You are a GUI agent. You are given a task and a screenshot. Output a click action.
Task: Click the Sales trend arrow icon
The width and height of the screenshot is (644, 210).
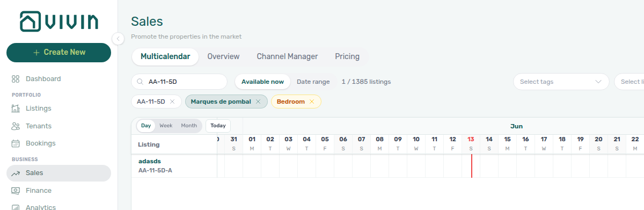click(16, 173)
